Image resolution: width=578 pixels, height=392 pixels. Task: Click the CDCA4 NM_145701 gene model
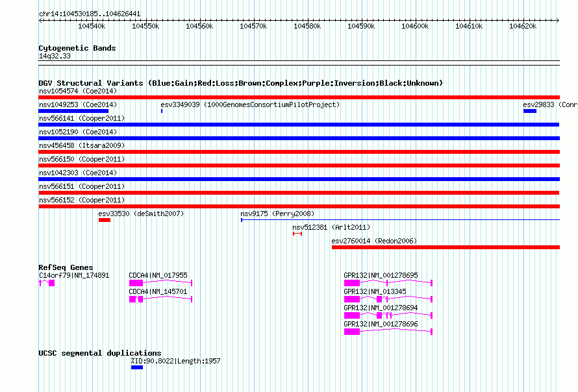click(160, 299)
